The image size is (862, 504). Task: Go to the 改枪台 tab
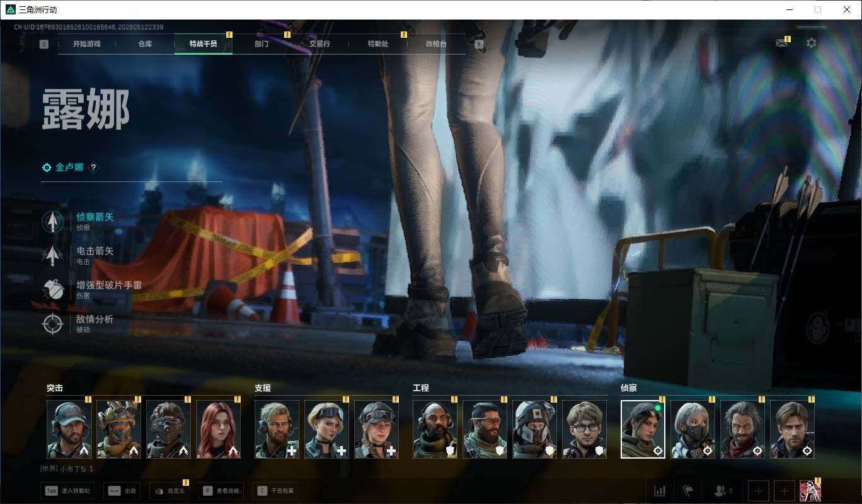coord(436,44)
